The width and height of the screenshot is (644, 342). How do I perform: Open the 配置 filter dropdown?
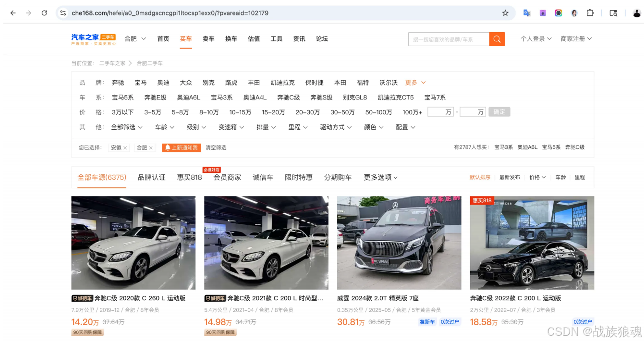coord(406,127)
